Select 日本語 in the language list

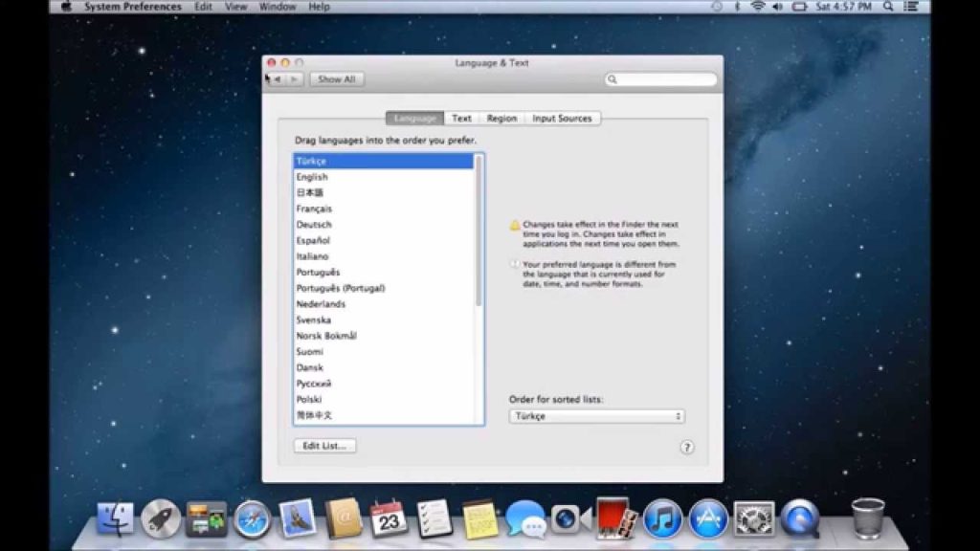click(x=383, y=193)
